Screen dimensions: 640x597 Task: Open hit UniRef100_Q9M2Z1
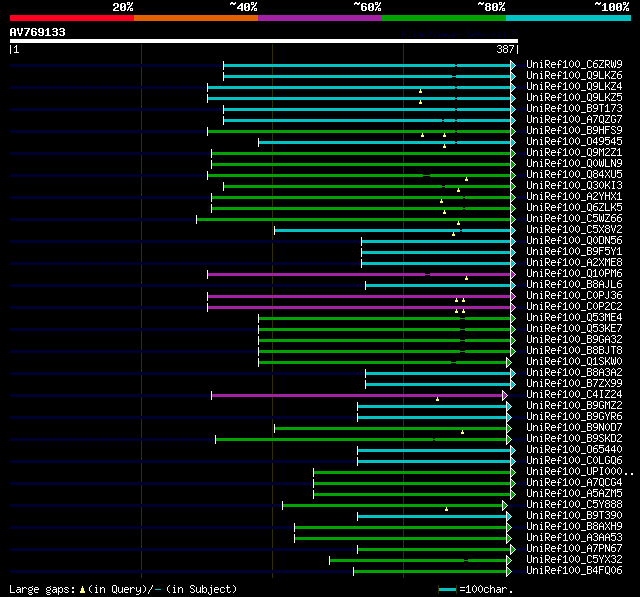pos(574,153)
